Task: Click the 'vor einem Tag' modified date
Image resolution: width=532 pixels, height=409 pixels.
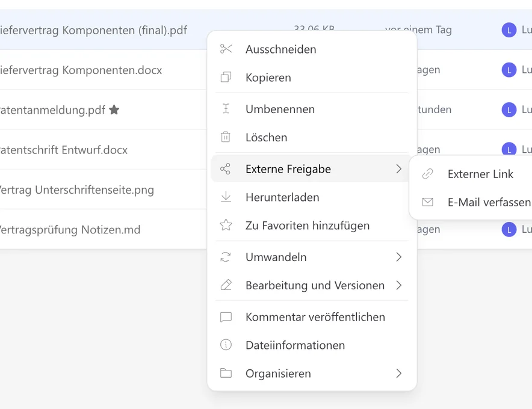Action: tap(418, 29)
